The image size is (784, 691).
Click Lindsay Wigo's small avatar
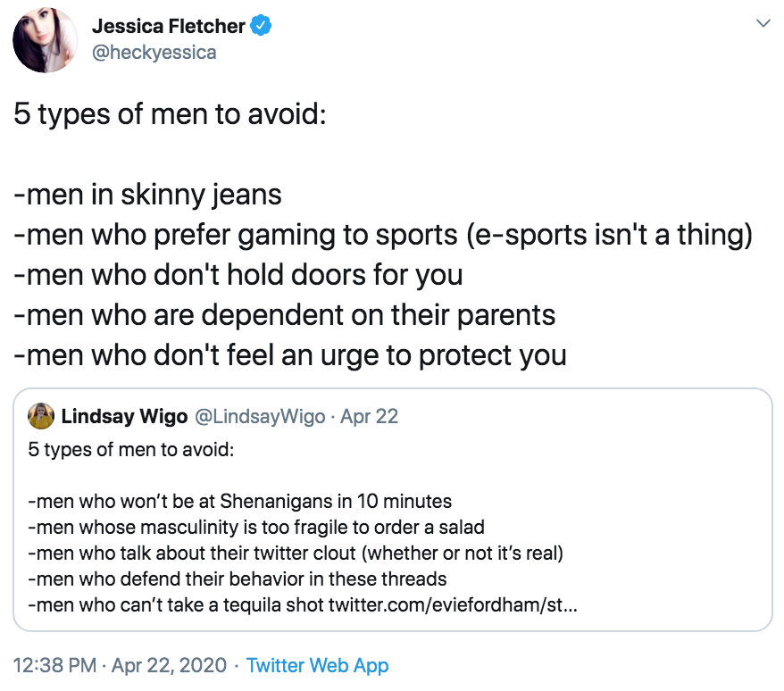40,415
